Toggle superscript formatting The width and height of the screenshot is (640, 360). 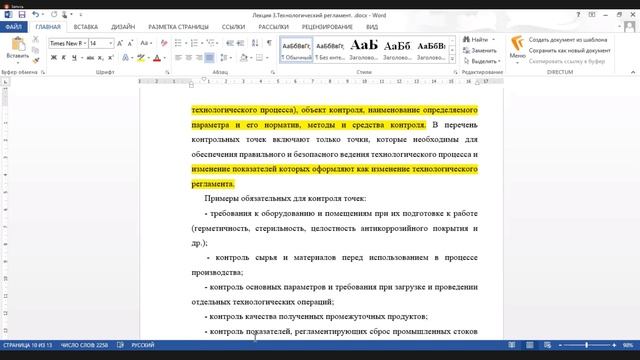pyautogui.click(x=111, y=58)
